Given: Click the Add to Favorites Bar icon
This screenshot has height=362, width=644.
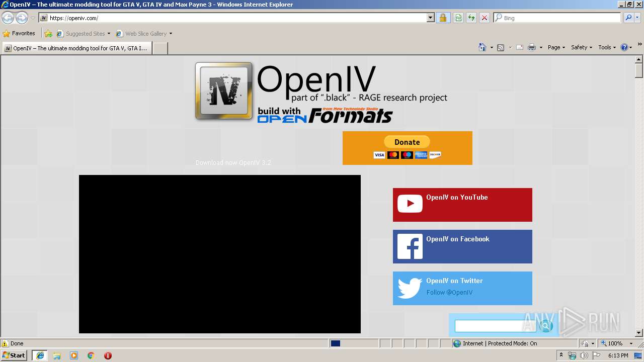Looking at the screenshot, I should 48,34.
